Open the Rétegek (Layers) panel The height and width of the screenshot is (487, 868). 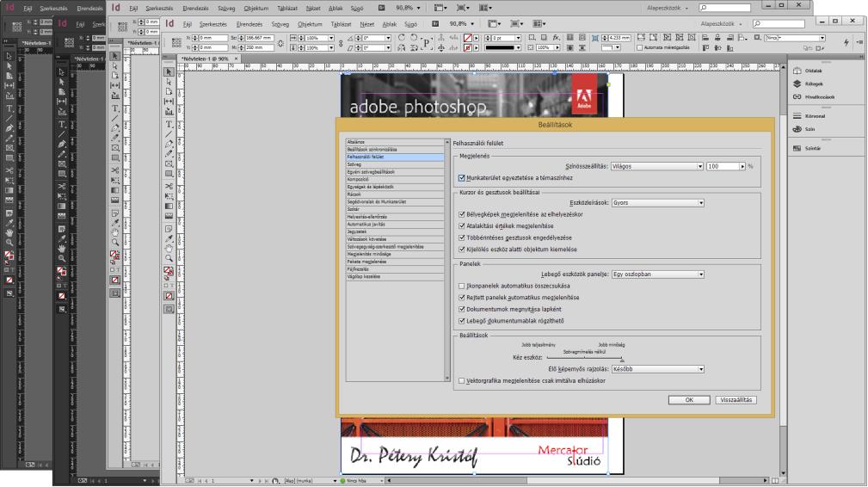click(808, 83)
